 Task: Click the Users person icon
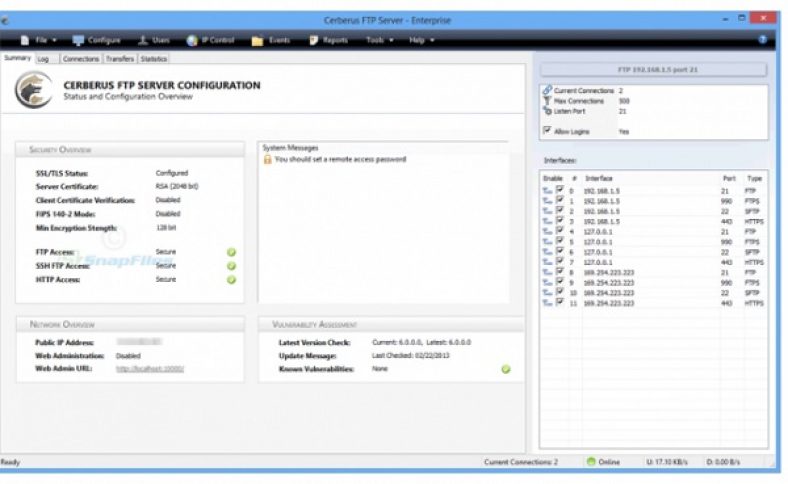(143, 40)
